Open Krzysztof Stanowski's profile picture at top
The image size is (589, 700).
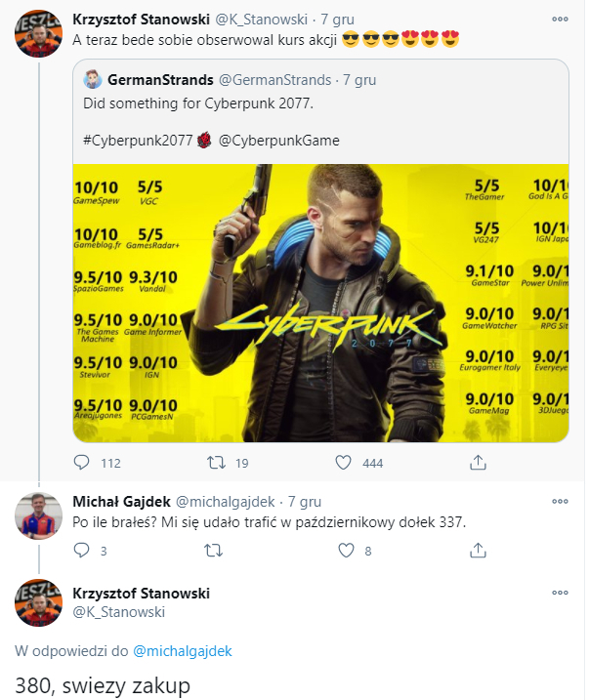[x=39, y=36]
